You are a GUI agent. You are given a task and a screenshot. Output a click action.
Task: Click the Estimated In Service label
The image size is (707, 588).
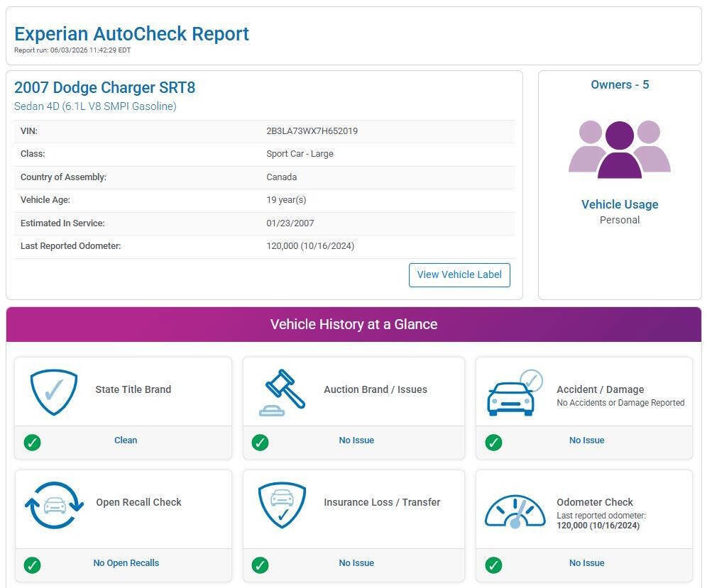point(62,223)
